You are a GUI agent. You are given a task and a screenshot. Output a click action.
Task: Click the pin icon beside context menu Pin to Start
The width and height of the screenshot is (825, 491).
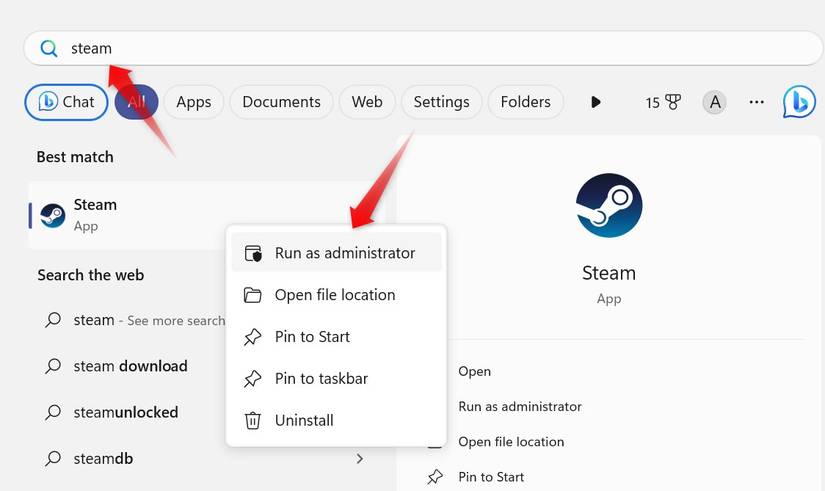point(253,337)
